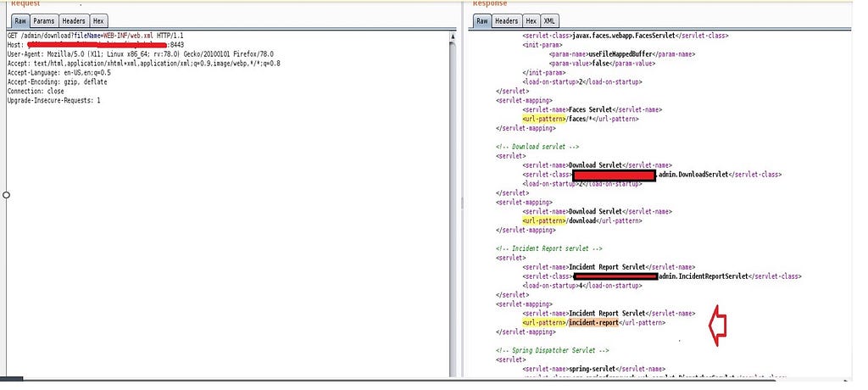Click the Download servlet comment line

[537, 147]
